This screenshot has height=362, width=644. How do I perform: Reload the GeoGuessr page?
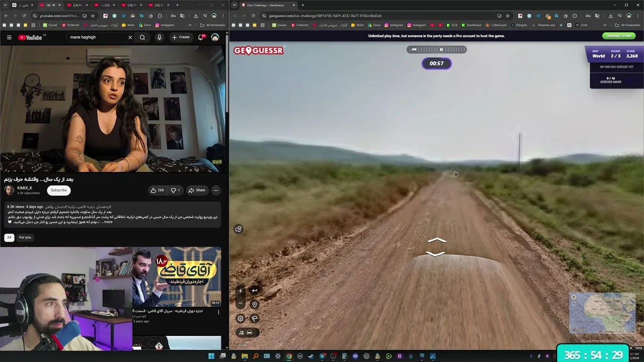tap(253, 16)
